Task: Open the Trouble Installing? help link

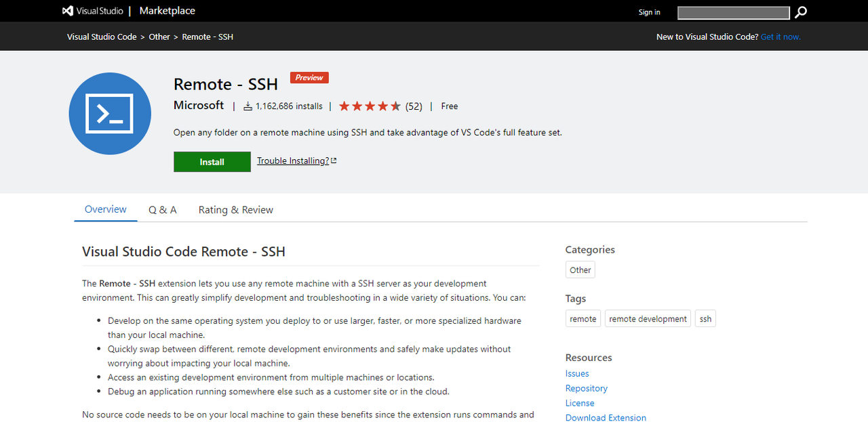Action: 293,161
